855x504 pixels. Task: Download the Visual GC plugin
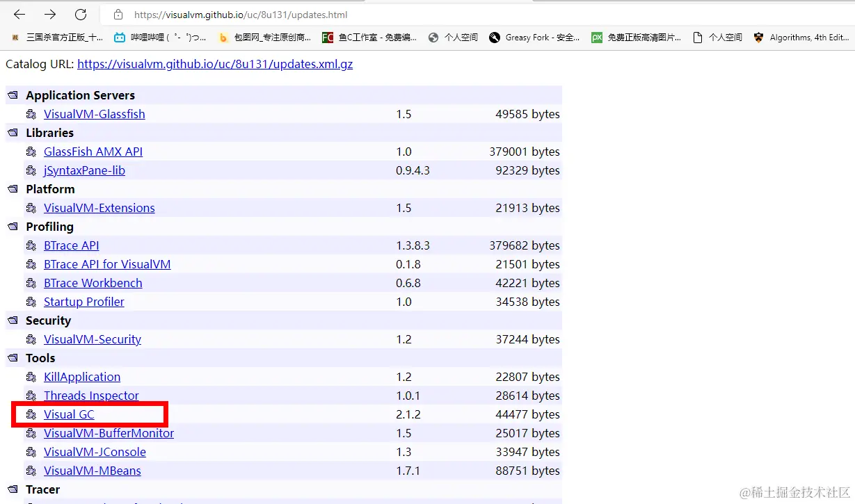click(69, 414)
